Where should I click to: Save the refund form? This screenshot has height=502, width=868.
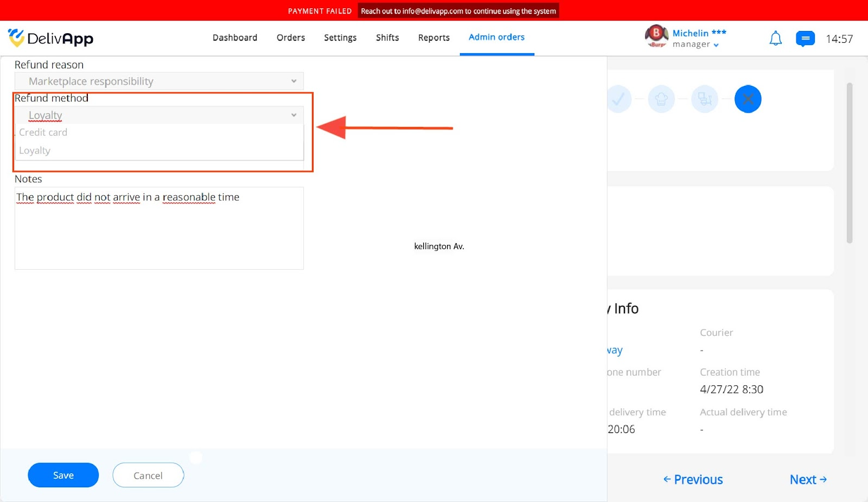tap(63, 475)
